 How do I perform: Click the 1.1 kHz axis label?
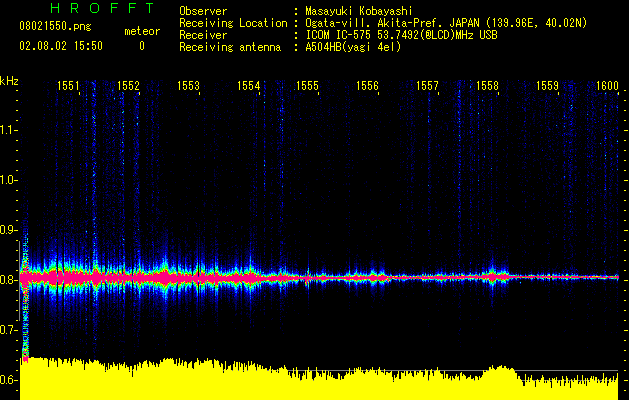coord(8,130)
